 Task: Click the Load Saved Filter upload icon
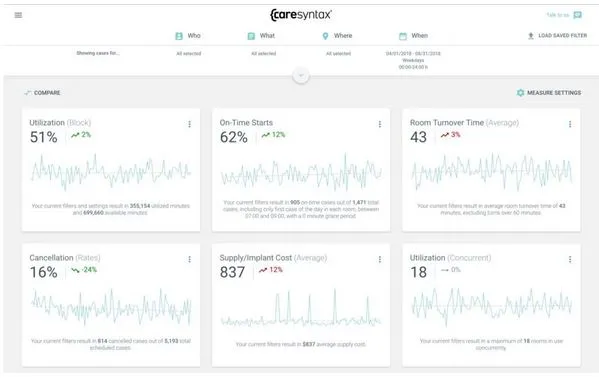pyautogui.click(x=531, y=36)
